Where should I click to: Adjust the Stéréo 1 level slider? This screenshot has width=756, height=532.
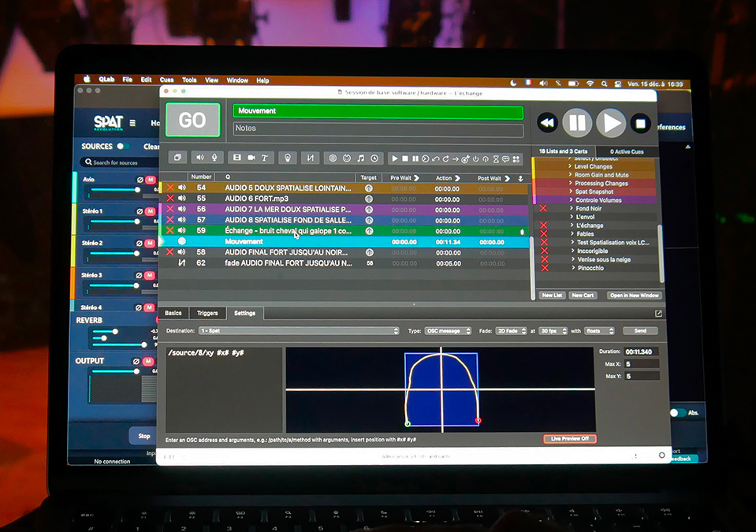pyautogui.click(x=114, y=221)
